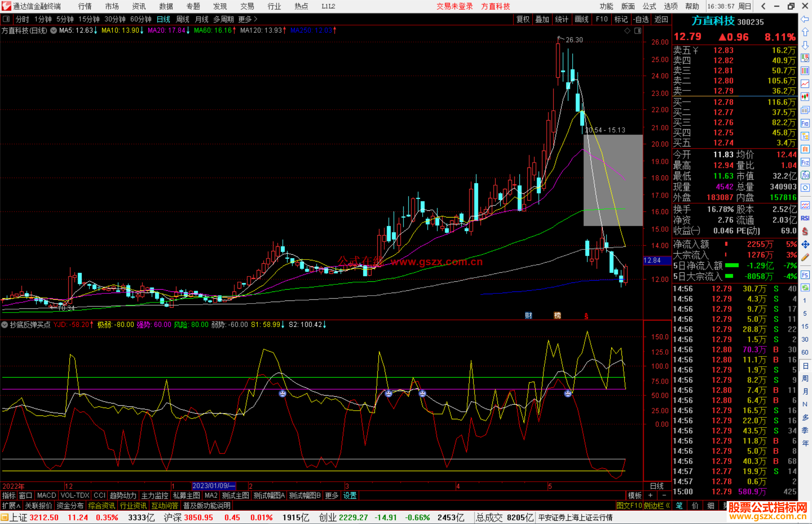Open the formula f(x) sidebar icon
Viewport: 812px width, 524px height.
(805, 175)
